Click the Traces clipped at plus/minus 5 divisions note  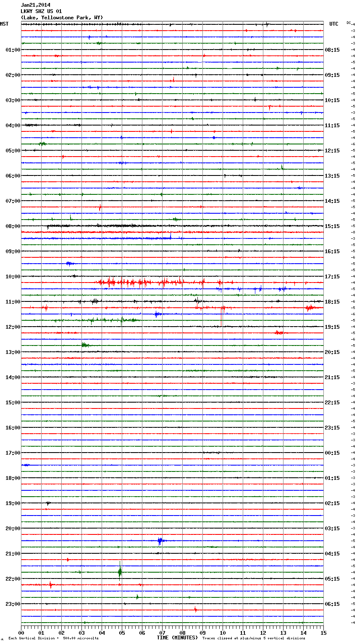[254, 639]
